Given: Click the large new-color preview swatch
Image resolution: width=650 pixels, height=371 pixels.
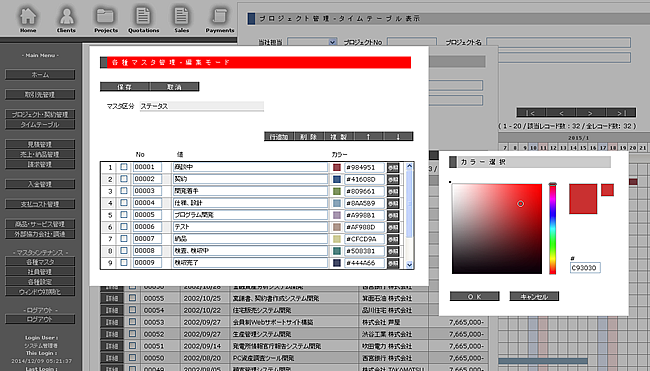Looking at the screenshot, I should click(x=583, y=199).
